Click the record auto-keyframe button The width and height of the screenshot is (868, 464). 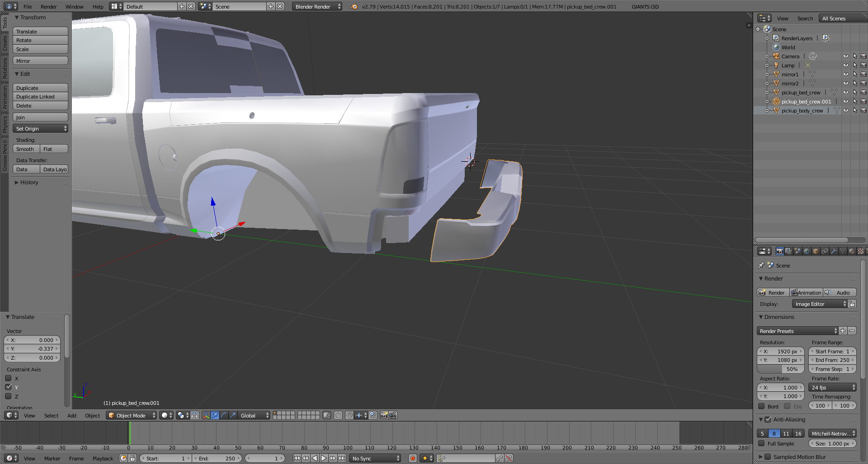point(412,458)
